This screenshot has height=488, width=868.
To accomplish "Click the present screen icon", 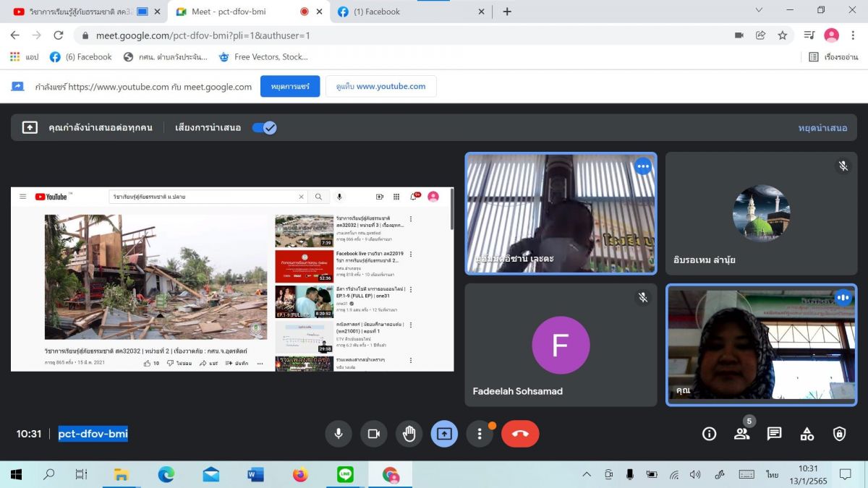I will pyautogui.click(x=444, y=434).
